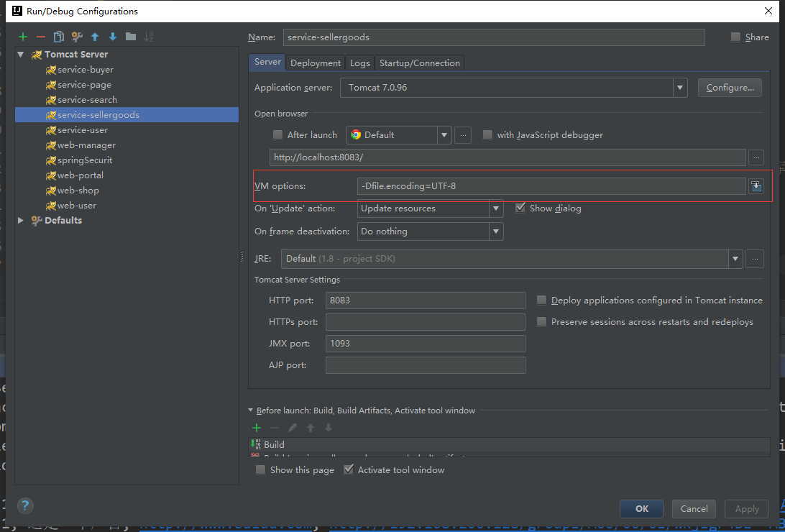Move configuration up in list
This screenshot has height=532, width=785.
click(95, 37)
